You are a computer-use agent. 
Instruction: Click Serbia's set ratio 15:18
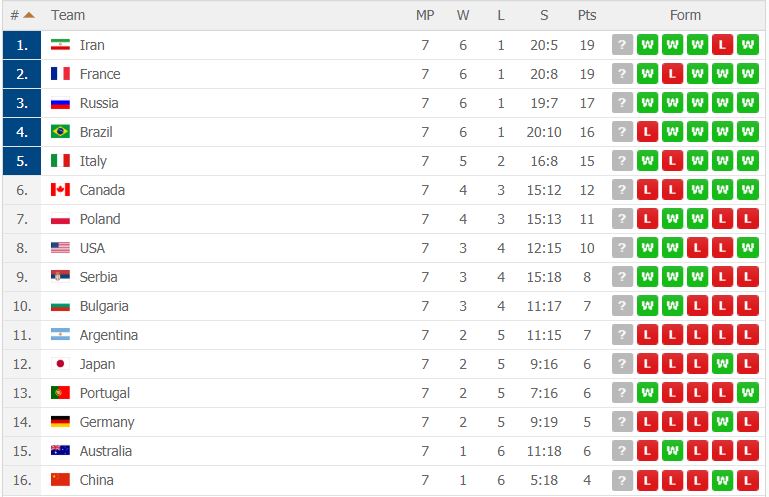tap(544, 277)
